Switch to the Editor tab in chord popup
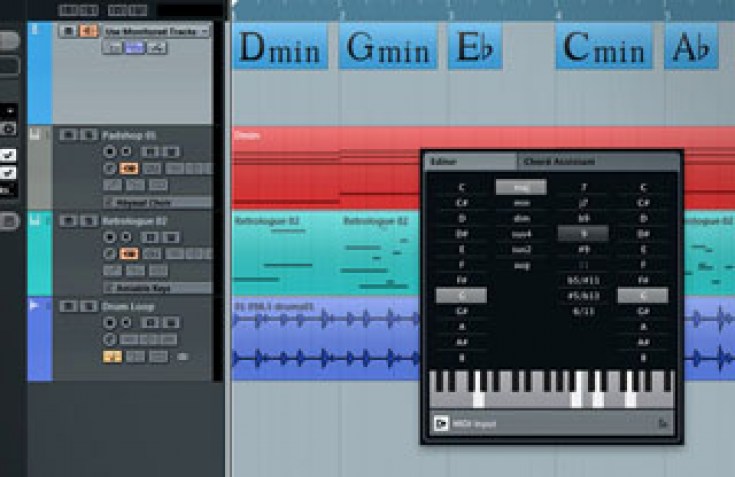Screen dimensions: 735x477 click(471, 162)
